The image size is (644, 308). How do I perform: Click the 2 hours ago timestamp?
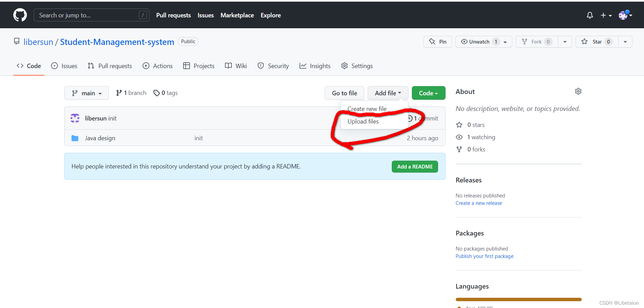point(422,138)
